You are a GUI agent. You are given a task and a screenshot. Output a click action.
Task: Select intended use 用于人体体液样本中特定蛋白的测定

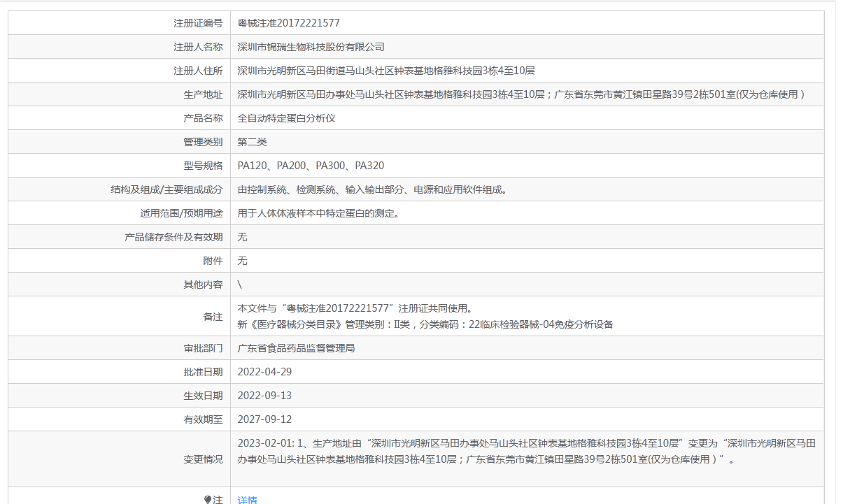[x=318, y=213]
